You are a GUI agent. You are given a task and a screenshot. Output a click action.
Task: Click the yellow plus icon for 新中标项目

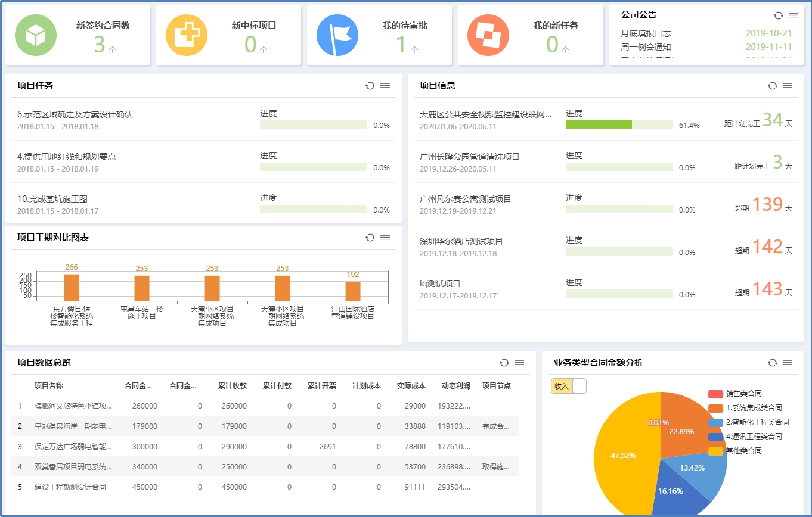[x=187, y=35]
